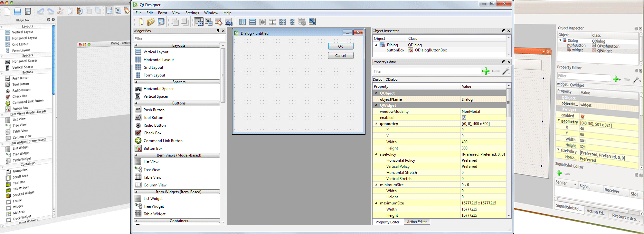Collapse the Dialog node in Object Inspector
This screenshot has width=644, height=234.
(376, 45)
